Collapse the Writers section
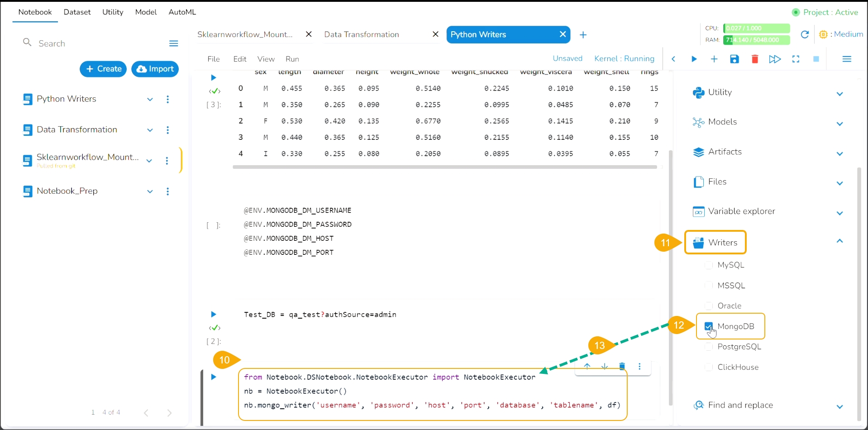Image resolution: width=868 pixels, height=430 pixels. point(840,241)
